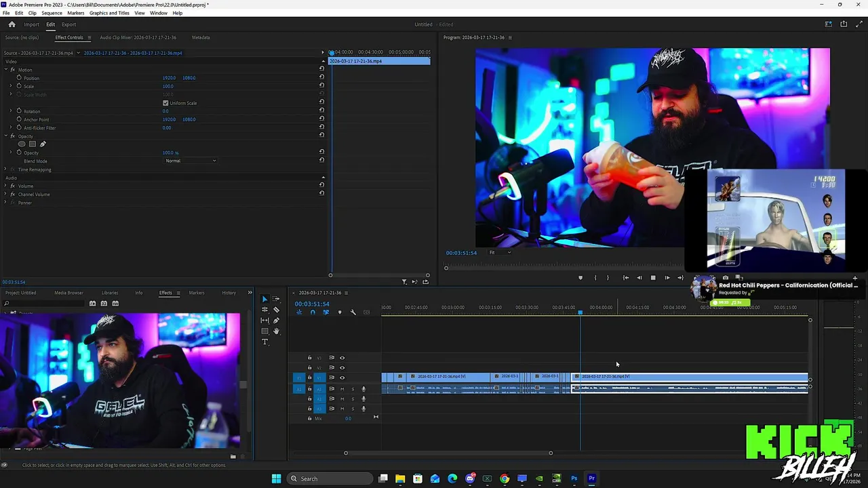Image resolution: width=868 pixels, height=488 pixels.
Task: Open Photoshop from the Windows taskbar
Action: pyautogui.click(x=574, y=479)
